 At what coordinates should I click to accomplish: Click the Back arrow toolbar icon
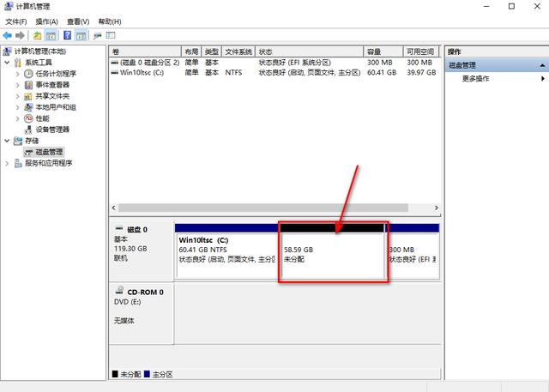(7, 35)
